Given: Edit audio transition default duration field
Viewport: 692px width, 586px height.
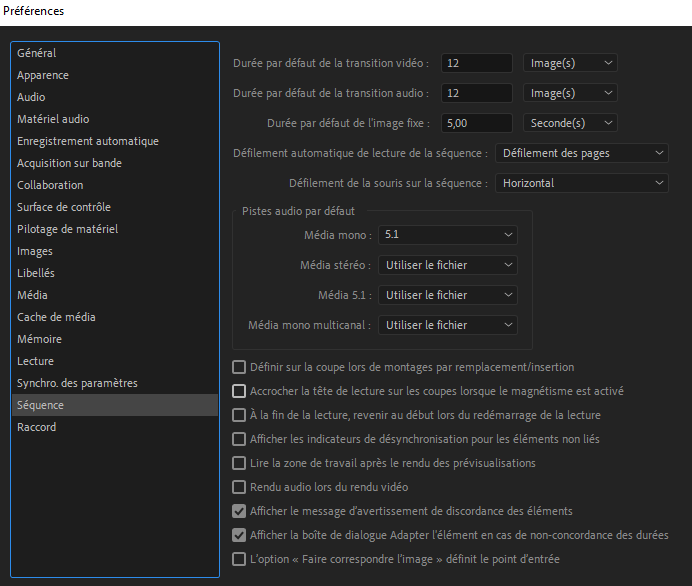Looking at the screenshot, I should coord(477,93).
